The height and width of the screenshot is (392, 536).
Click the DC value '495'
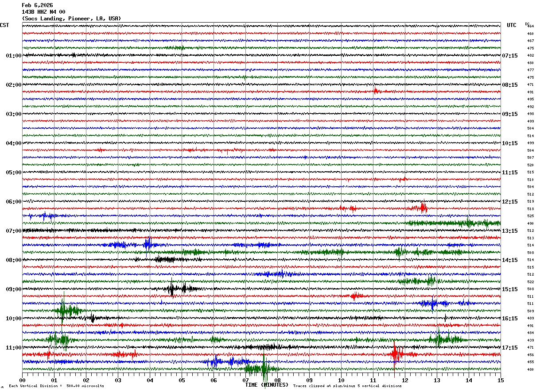(x=530, y=100)
